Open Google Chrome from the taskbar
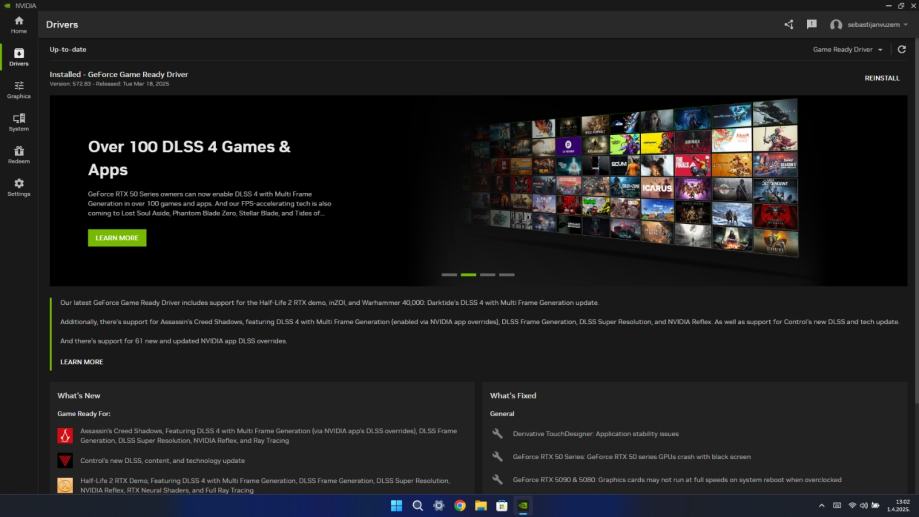Screen dimensions: 919x517 [460, 506]
